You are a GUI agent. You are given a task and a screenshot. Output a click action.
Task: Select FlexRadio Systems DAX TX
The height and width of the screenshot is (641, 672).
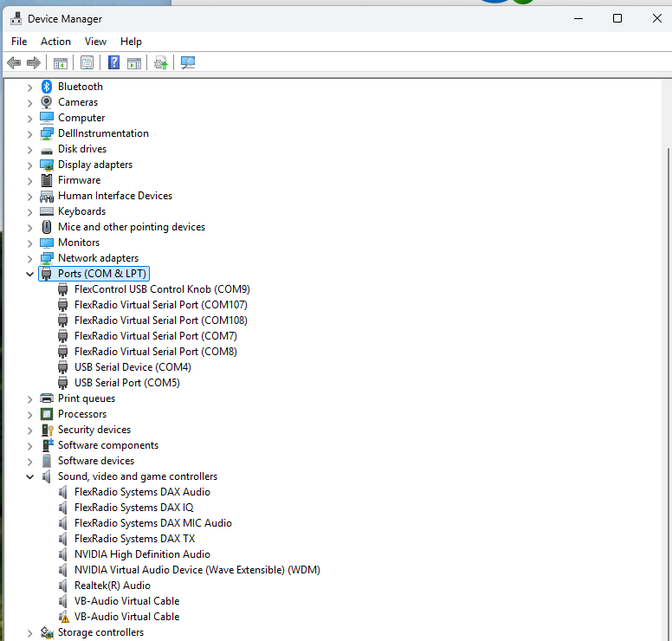pyautogui.click(x=134, y=539)
